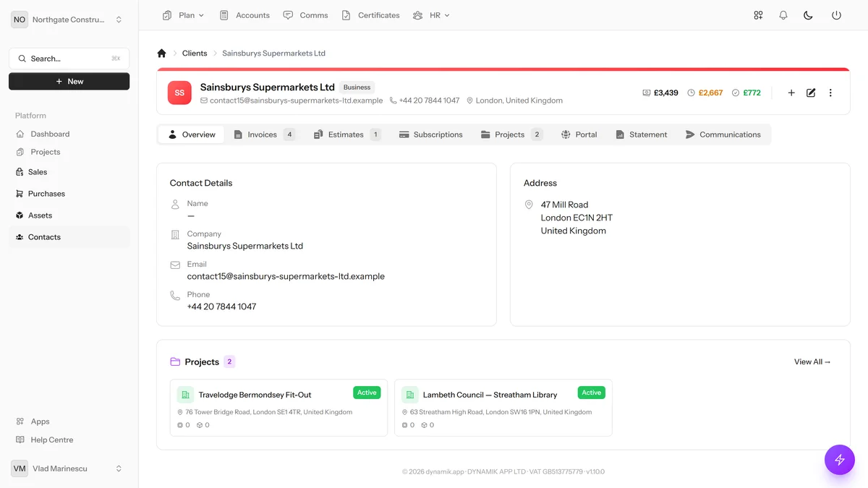Viewport: 868px width, 488px height.
Task: Open Contacts in sidebar
Action: pos(69,237)
